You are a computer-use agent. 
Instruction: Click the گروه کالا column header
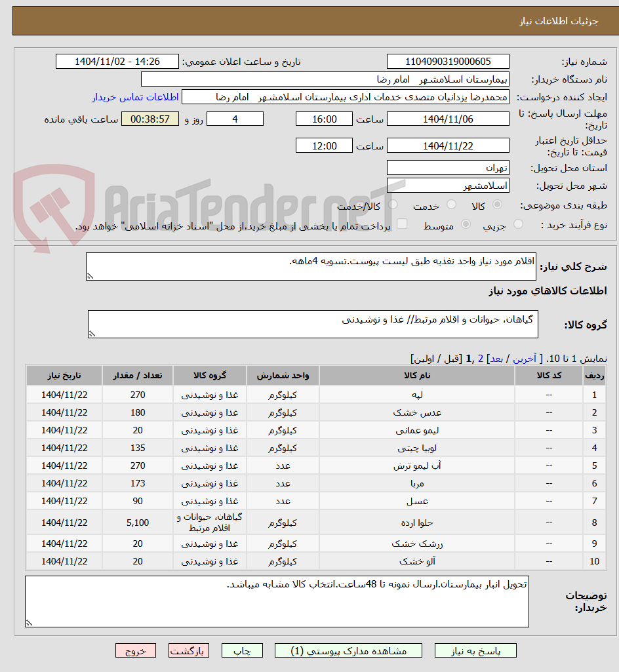click(210, 376)
